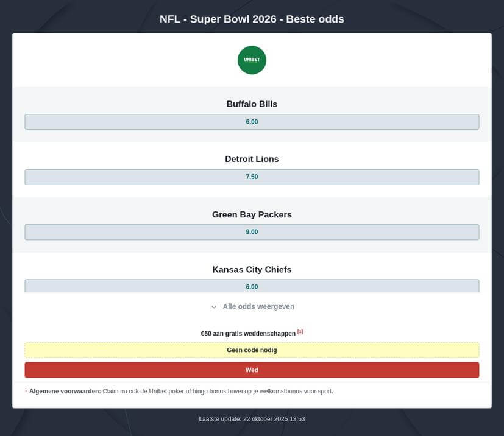
Task: Select the Kansas City Chiefs 6.00 odds
Action: tap(252, 286)
